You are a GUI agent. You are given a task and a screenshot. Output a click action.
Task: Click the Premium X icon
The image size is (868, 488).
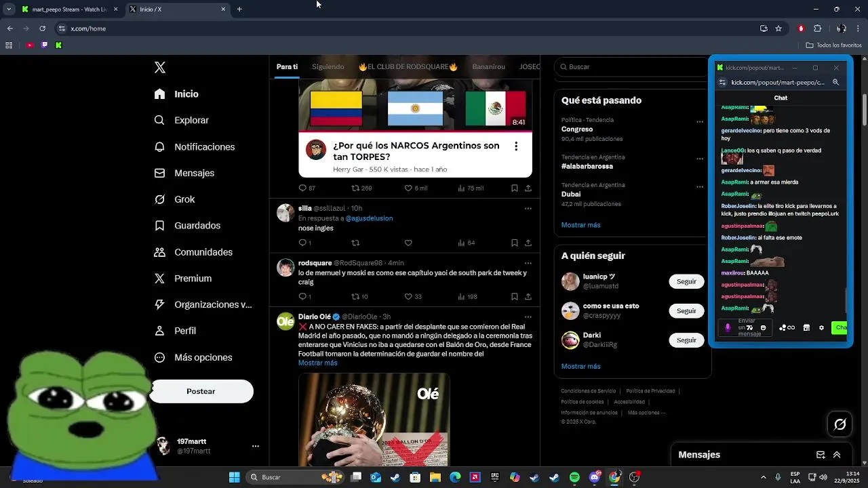click(x=159, y=279)
